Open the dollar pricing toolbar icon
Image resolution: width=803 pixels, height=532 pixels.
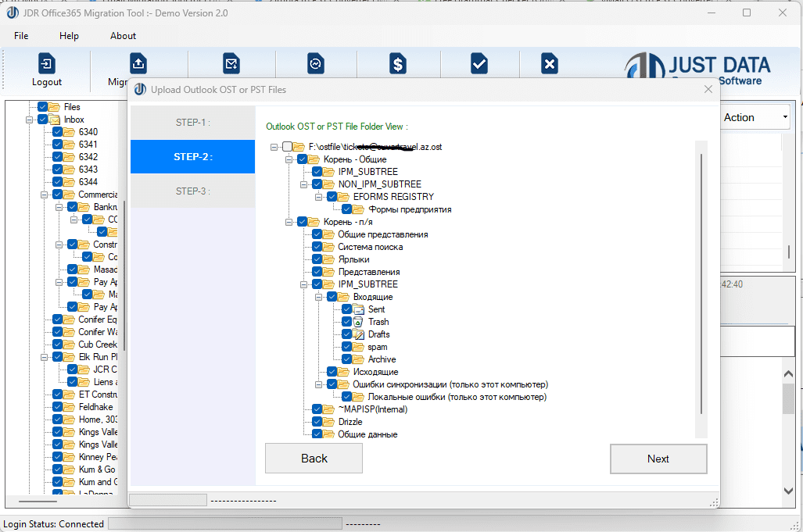click(398, 64)
